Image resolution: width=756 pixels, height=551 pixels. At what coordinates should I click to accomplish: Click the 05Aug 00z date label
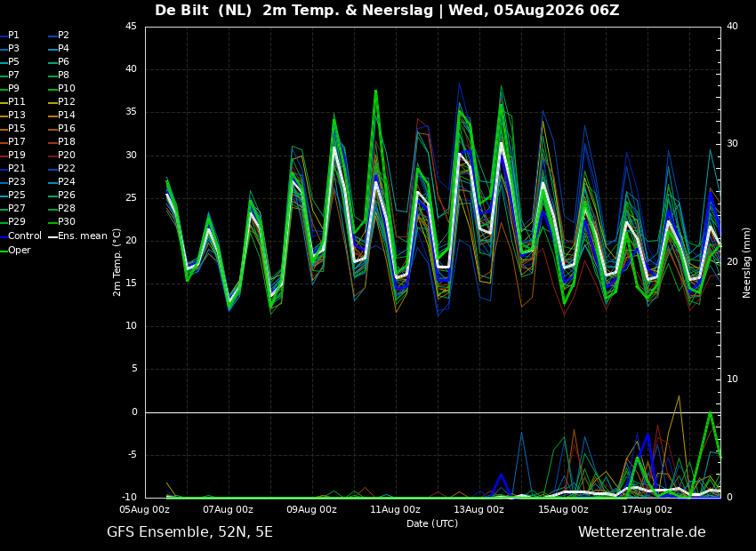[146, 509]
